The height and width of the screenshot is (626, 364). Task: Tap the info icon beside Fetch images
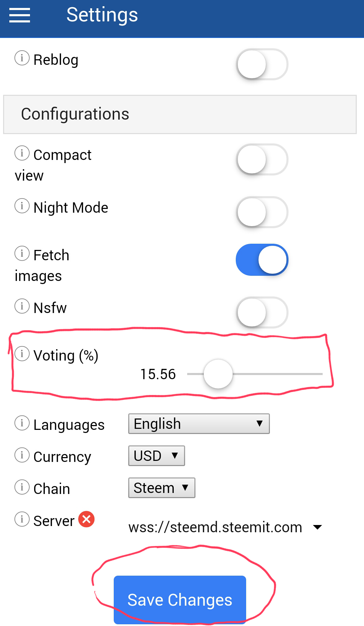coord(22,253)
